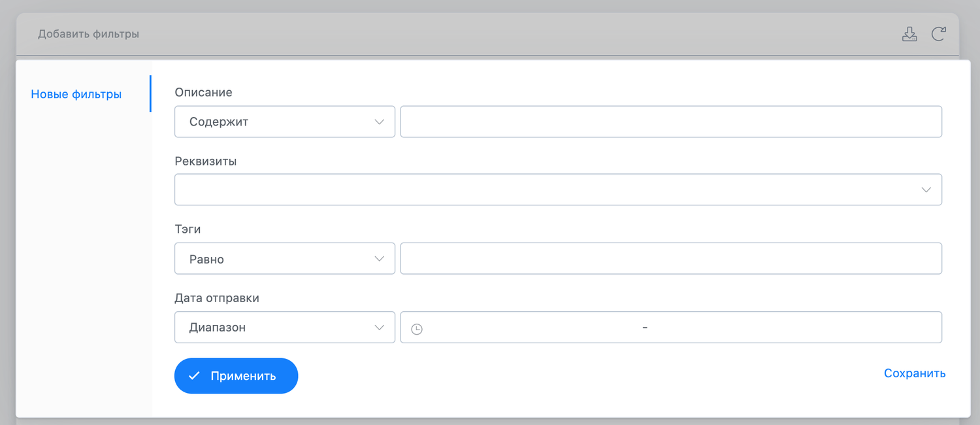Refresh the list with the reload icon

pos(939,34)
